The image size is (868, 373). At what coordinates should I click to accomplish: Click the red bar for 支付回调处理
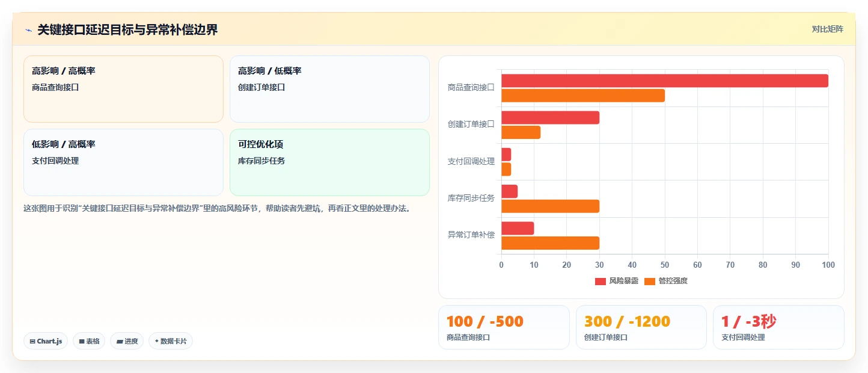coord(506,155)
